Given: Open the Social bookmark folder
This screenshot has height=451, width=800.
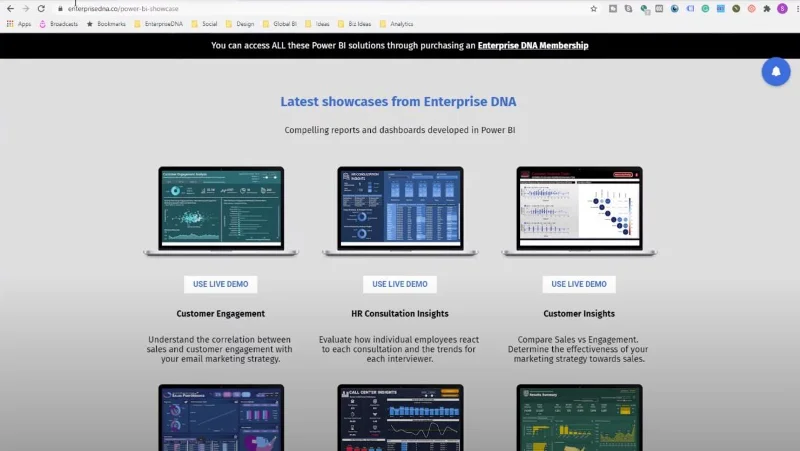Looking at the screenshot, I should pyautogui.click(x=204, y=24).
